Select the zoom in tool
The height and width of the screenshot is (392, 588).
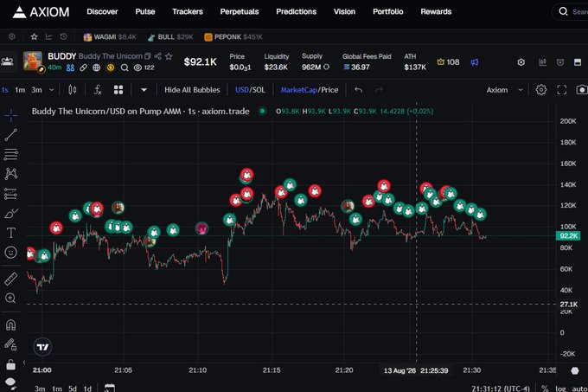tap(11, 299)
